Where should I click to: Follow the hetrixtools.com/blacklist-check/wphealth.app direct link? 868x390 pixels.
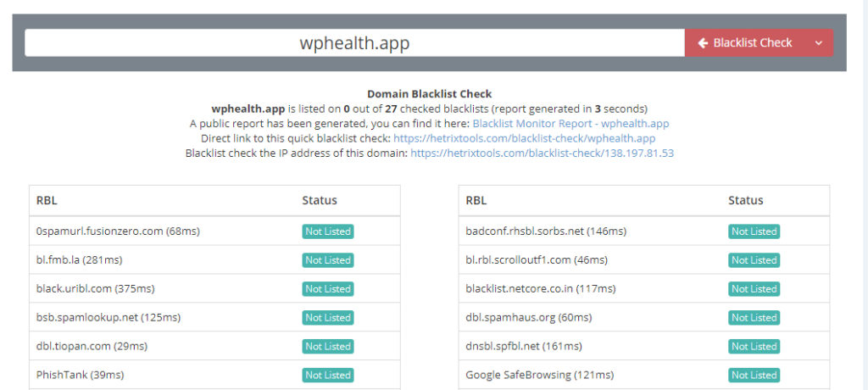pyautogui.click(x=524, y=138)
